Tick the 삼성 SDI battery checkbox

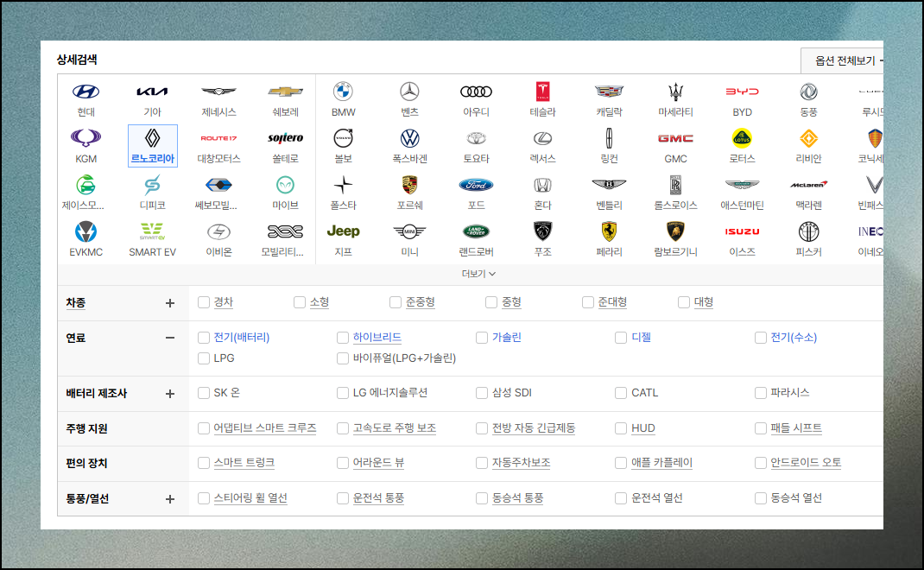pyautogui.click(x=482, y=393)
